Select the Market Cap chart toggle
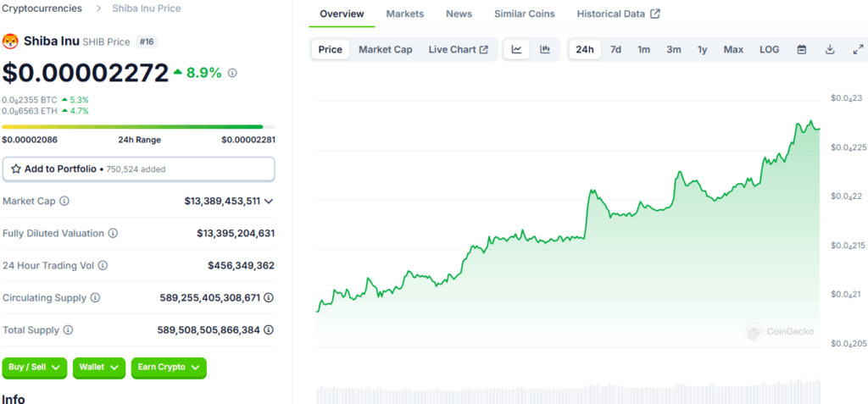The width and height of the screenshot is (868, 404). (x=386, y=50)
